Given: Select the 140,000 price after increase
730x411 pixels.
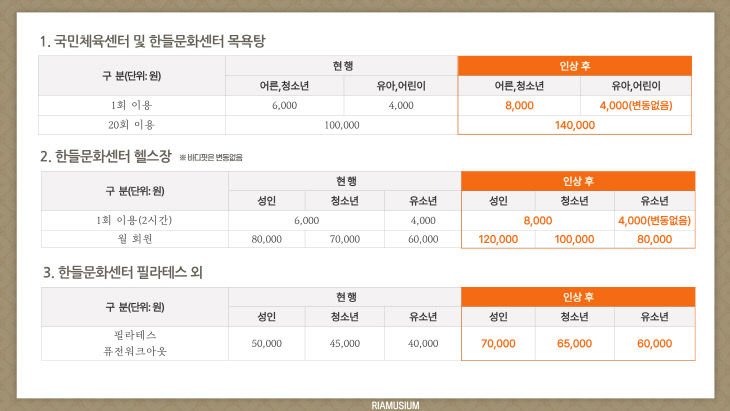Looking at the screenshot, I should (574, 125).
